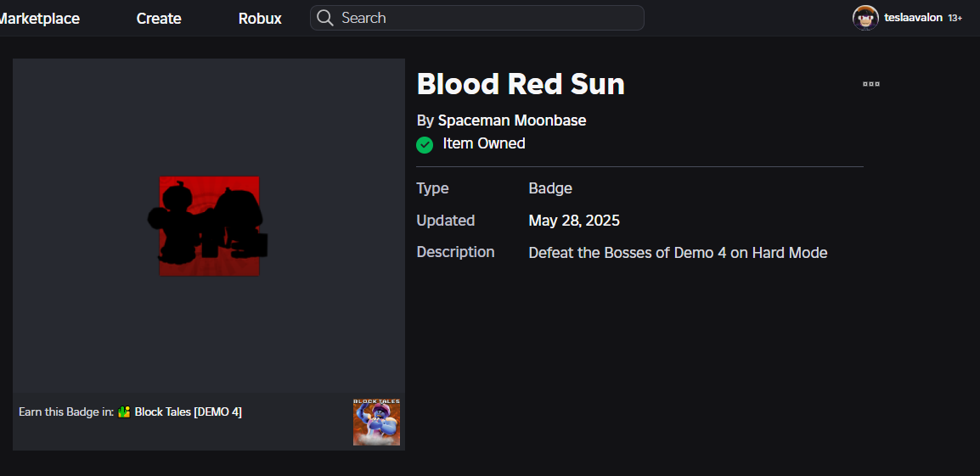
Task: Click the May 28, 2025 updated date
Action: pyautogui.click(x=574, y=221)
